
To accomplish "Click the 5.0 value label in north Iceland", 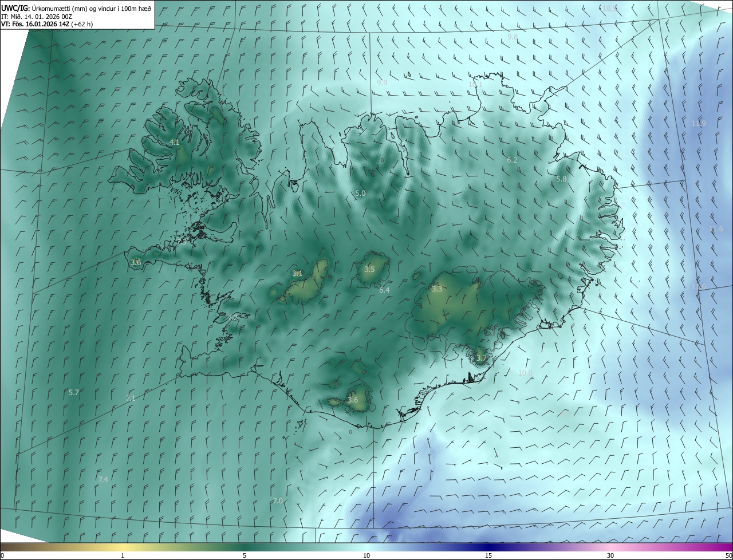I will (x=360, y=194).
